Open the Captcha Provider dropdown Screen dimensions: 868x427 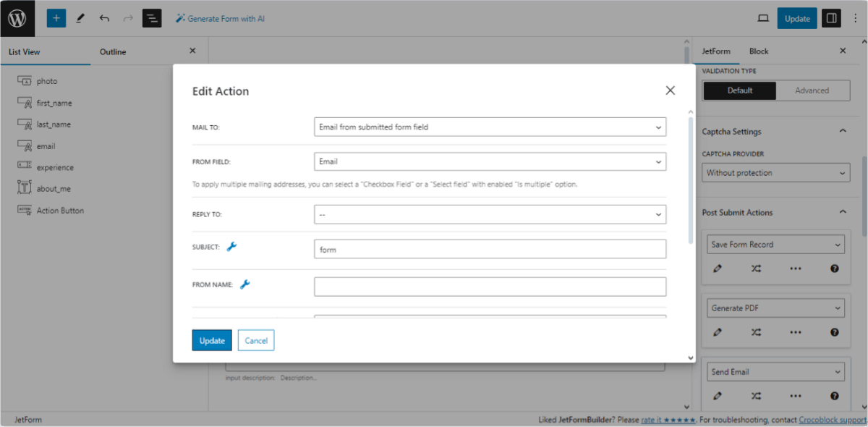(775, 172)
